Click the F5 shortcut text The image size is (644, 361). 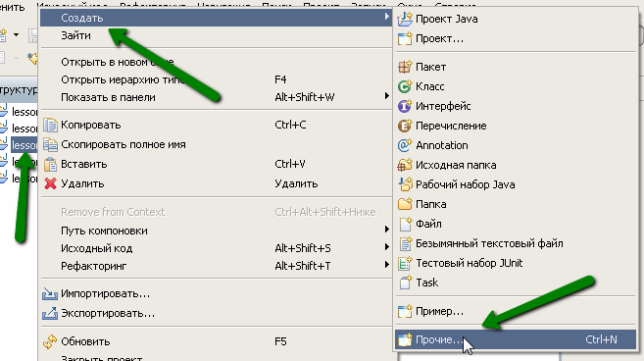coord(280,341)
